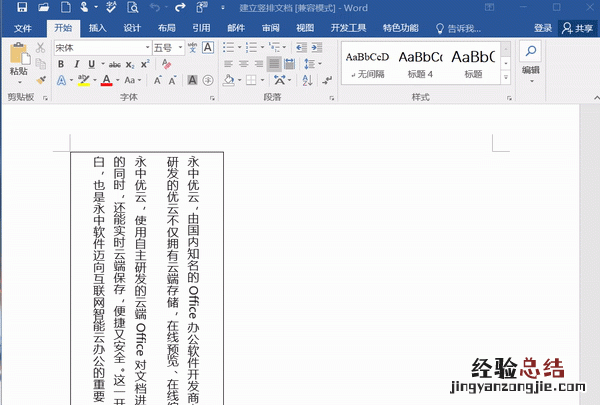Open the Change Case Aa dropdown
This screenshot has width=600, height=405.
132,80
